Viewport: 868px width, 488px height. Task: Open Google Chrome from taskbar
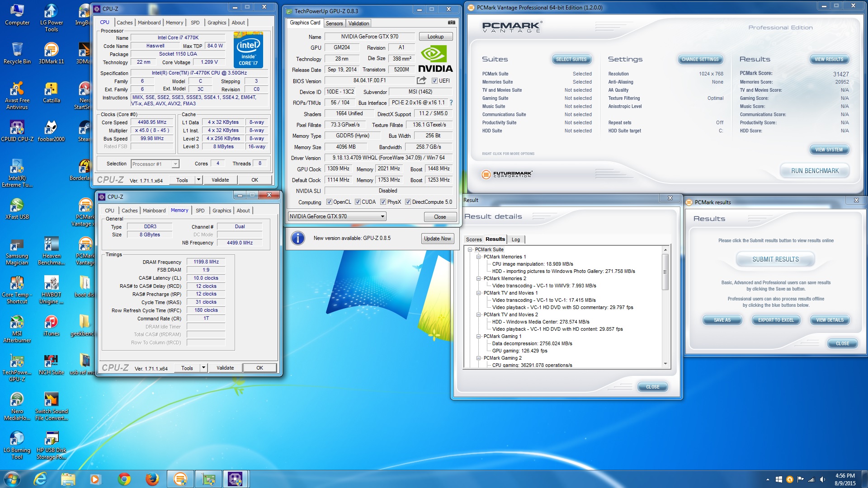point(124,479)
